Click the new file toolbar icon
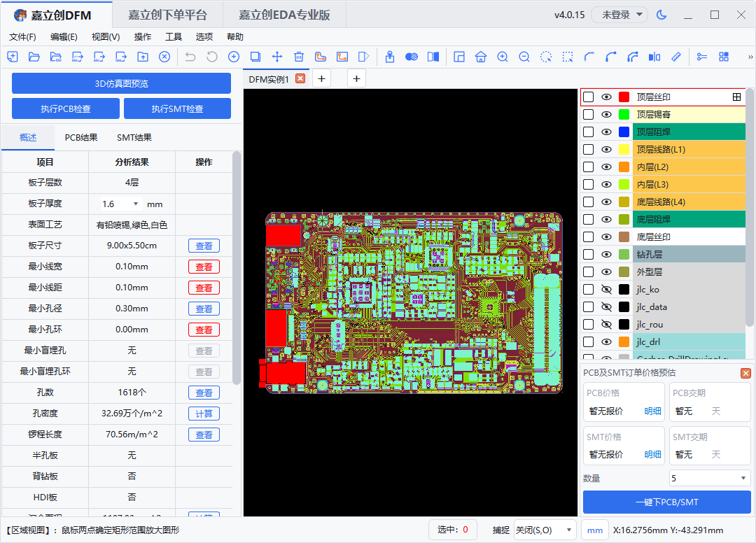 (x=13, y=57)
